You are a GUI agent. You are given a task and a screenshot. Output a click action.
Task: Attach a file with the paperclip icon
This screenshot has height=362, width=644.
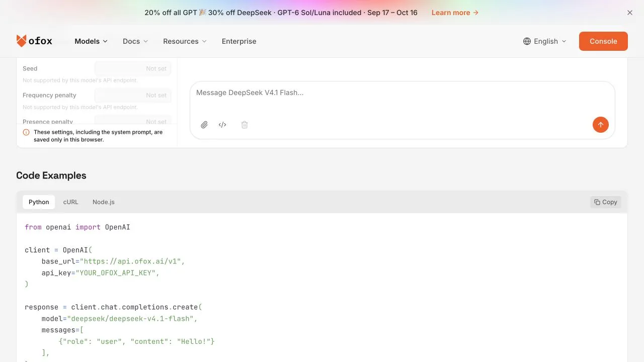coord(204,125)
